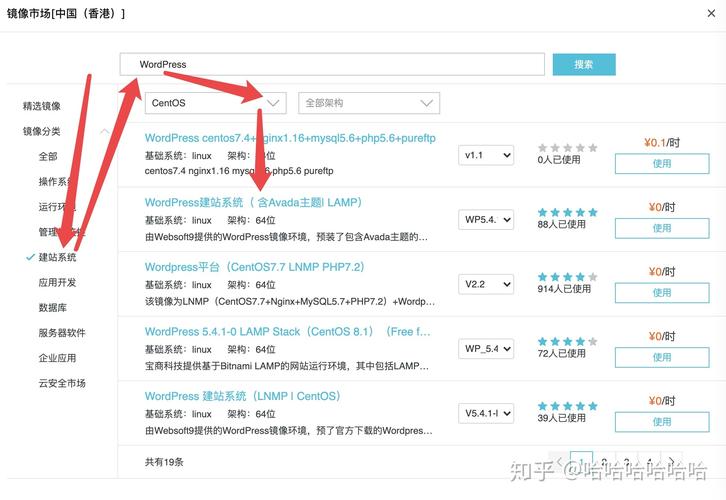Image resolution: width=726 pixels, height=500 pixels.
Task: Click the description centos7.4 nginx1.16 text
Action: pos(238,171)
